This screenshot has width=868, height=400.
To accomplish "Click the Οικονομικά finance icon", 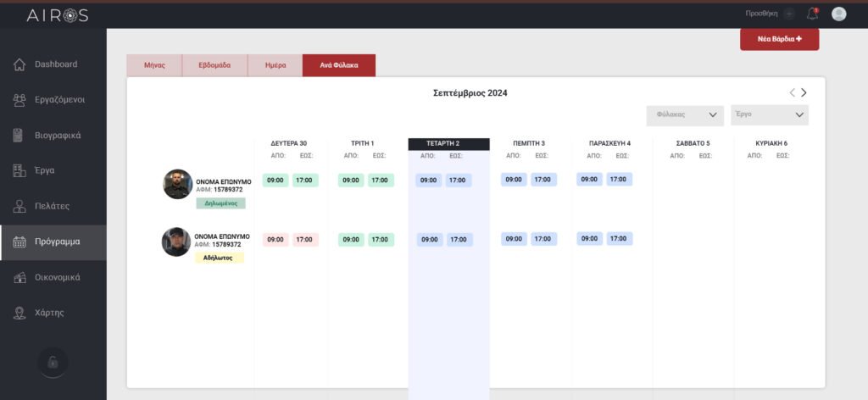I will [19, 277].
